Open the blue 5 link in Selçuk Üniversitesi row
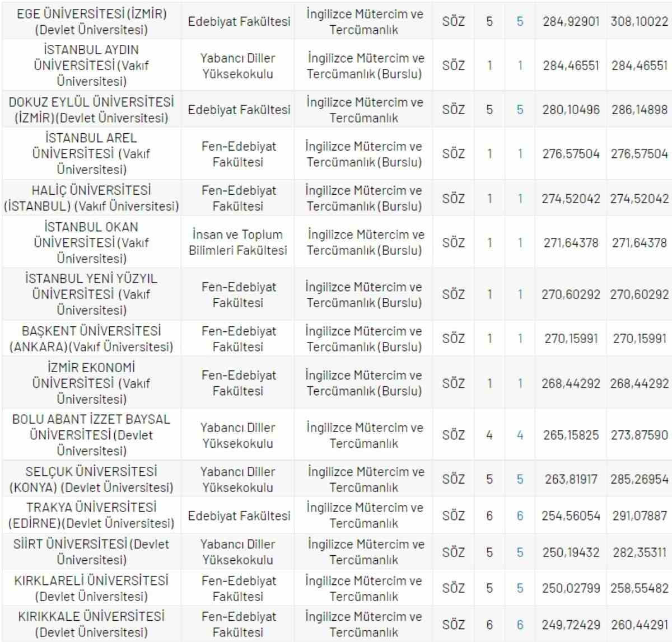 [520, 479]
